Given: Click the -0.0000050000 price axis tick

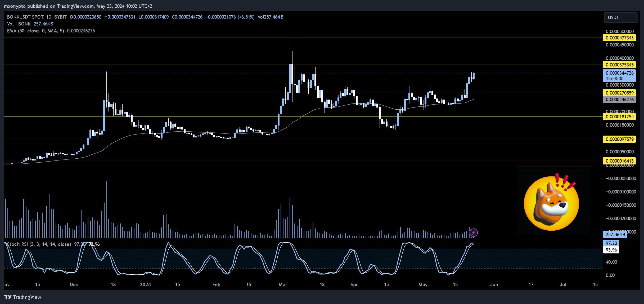Looking at the screenshot, I should [621, 178].
